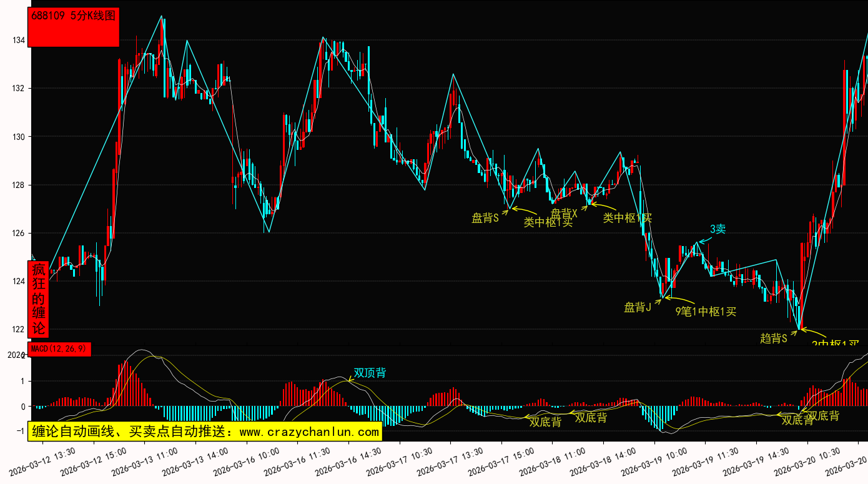The width and height of the screenshot is (868, 484).
Task: Click the 122 price axis label
Action: coord(17,330)
